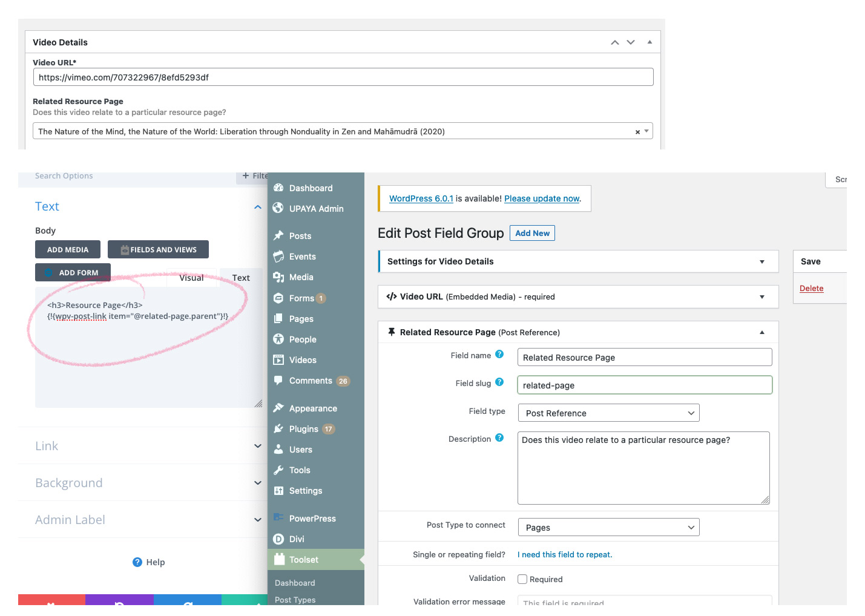This screenshot has width=865, height=616.
Task: Expand the Link section
Action: tap(143, 446)
